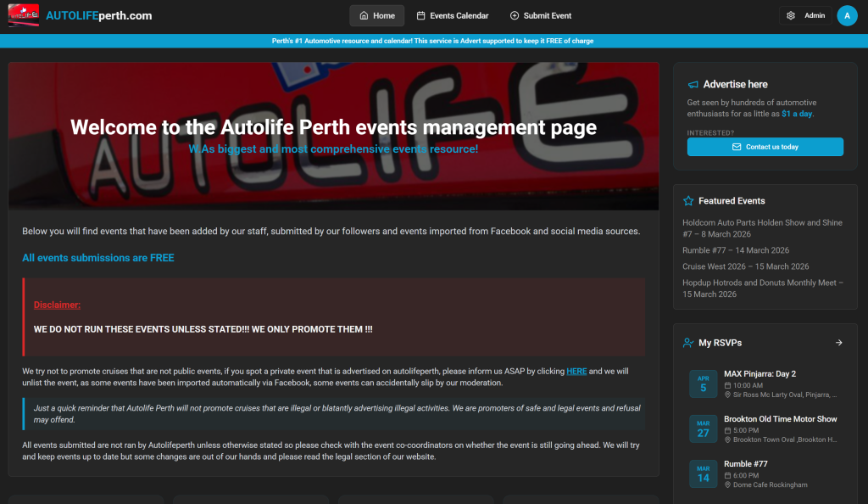Click the AUTOLIFEperth.com site title
Screen dimensions: 868x504
point(99,15)
